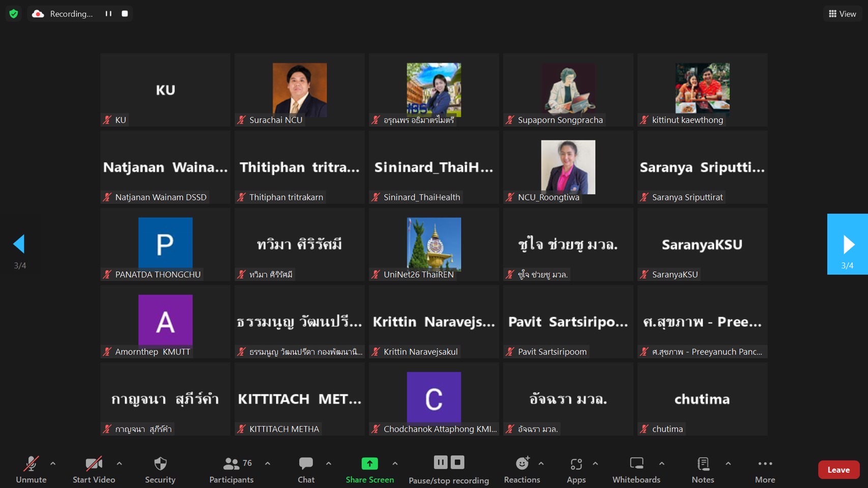This screenshot has width=868, height=488.
Task: Open Whiteboards from the toolbar
Action: 636,469
